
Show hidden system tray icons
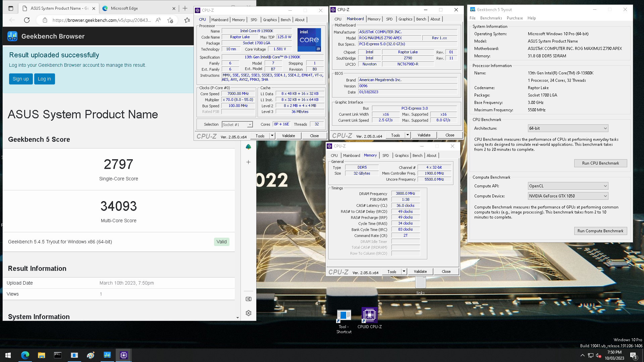point(582,355)
